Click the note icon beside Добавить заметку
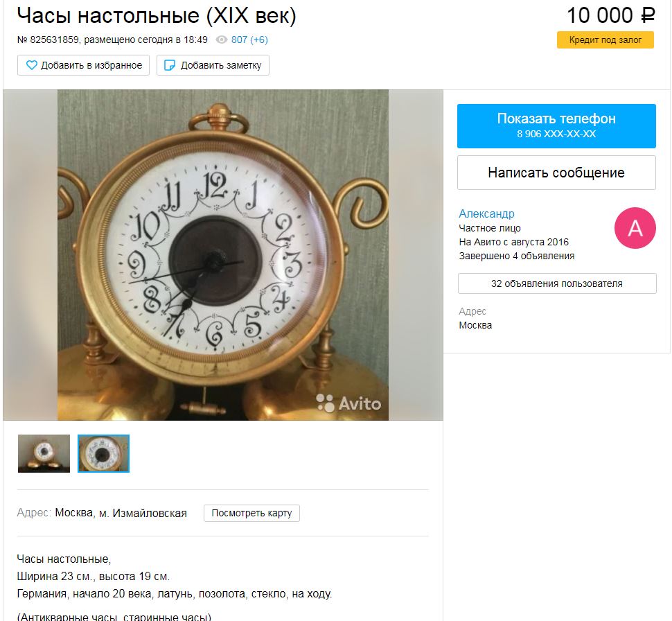The height and width of the screenshot is (621, 672). tap(170, 65)
